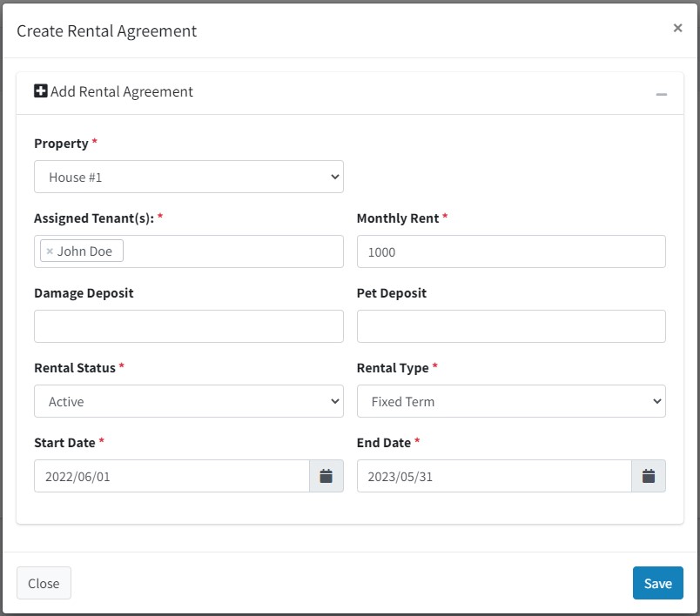The width and height of the screenshot is (700, 616).
Task: Open the End Date calendar picker
Action: pyautogui.click(x=649, y=476)
